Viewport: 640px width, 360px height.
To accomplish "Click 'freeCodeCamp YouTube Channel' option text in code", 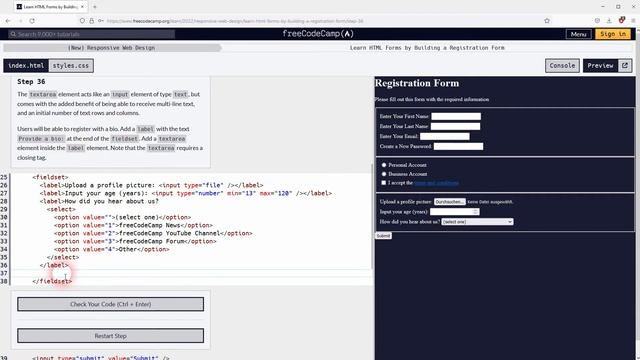I will (169, 233).
